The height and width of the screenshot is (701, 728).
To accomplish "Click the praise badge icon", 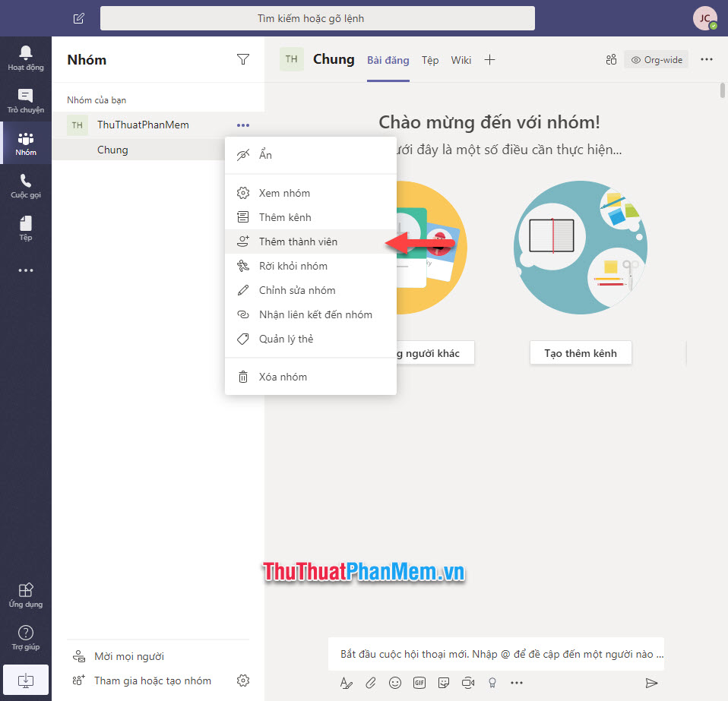I will click(492, 683).
